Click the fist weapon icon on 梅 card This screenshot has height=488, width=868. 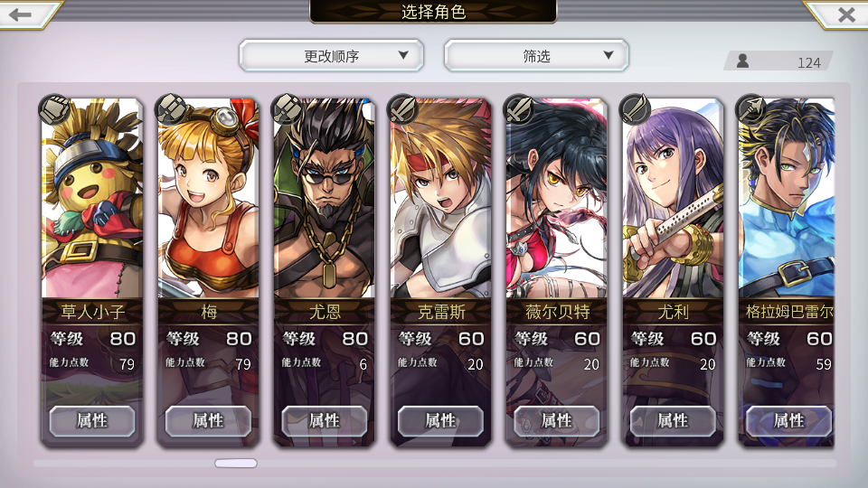(171, 109)
